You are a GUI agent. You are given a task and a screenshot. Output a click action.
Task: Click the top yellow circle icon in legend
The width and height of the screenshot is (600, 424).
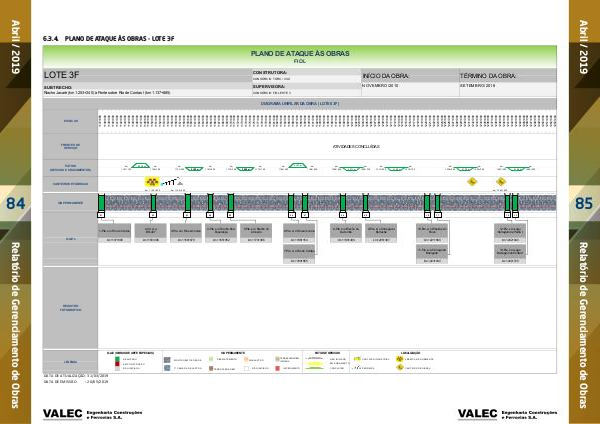[x=398, y=358]
